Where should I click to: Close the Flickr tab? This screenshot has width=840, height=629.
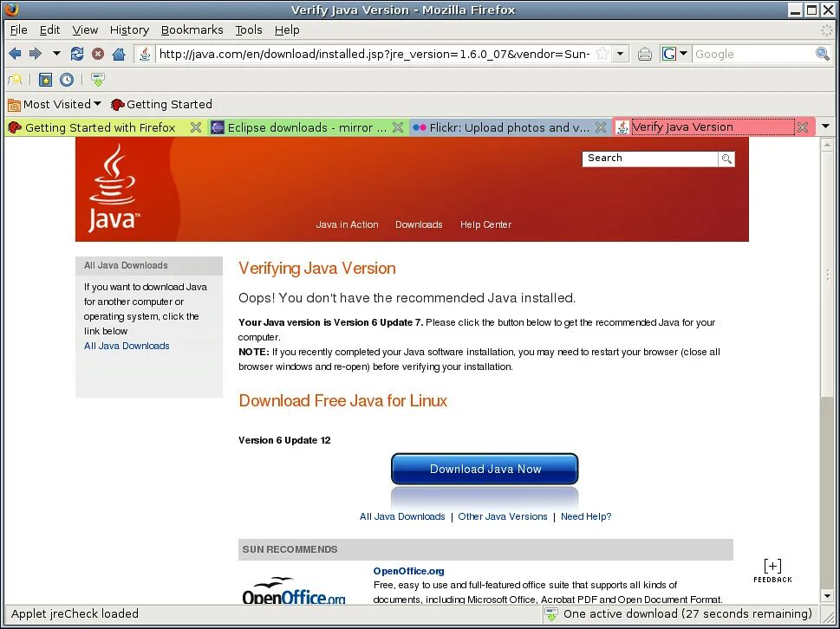click(x=601, y=127)
